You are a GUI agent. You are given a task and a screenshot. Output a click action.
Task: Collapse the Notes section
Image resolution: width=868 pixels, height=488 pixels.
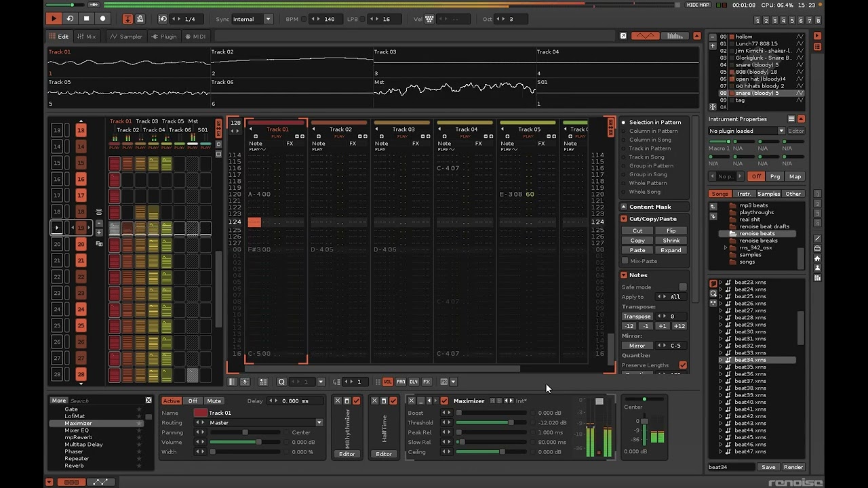[x=623, y=275]
